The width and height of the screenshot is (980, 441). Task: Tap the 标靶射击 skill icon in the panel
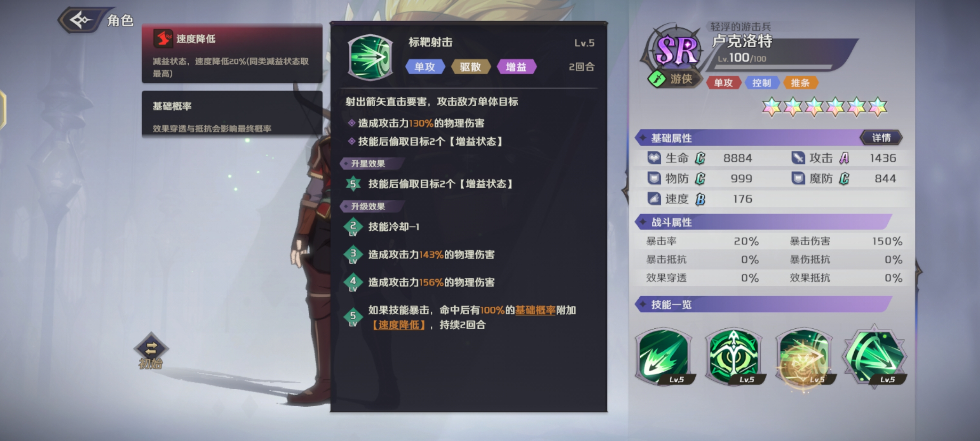tap(370, 57)
